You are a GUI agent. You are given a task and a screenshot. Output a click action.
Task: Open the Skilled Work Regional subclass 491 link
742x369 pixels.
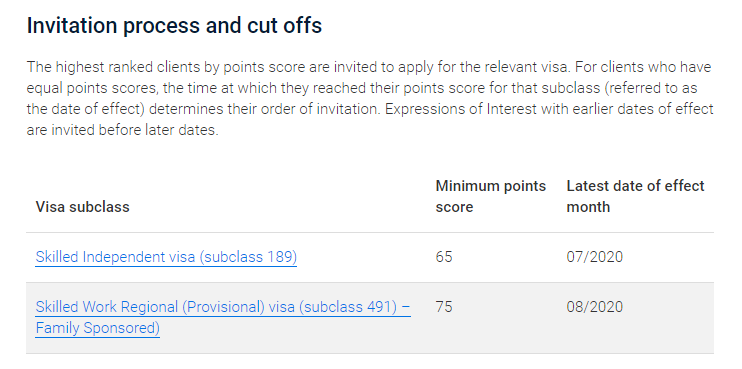(x=223, y=317)
